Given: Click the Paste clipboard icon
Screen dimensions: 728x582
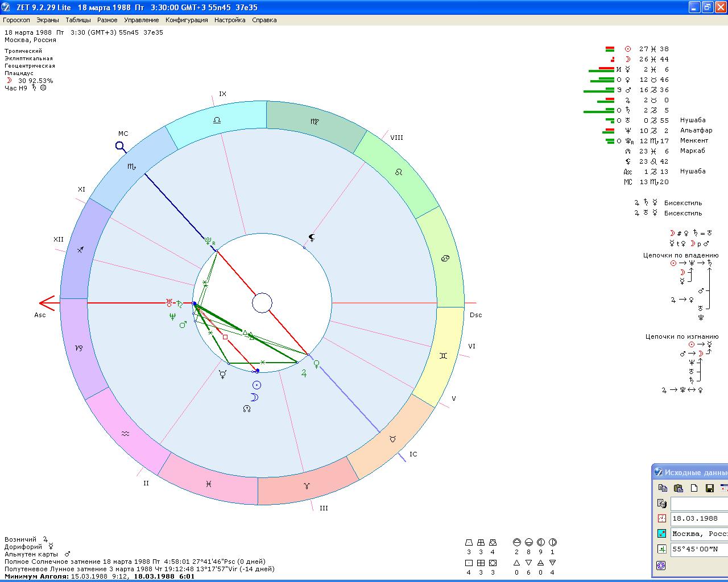Looking at the screenshot, I should point(678,488).
